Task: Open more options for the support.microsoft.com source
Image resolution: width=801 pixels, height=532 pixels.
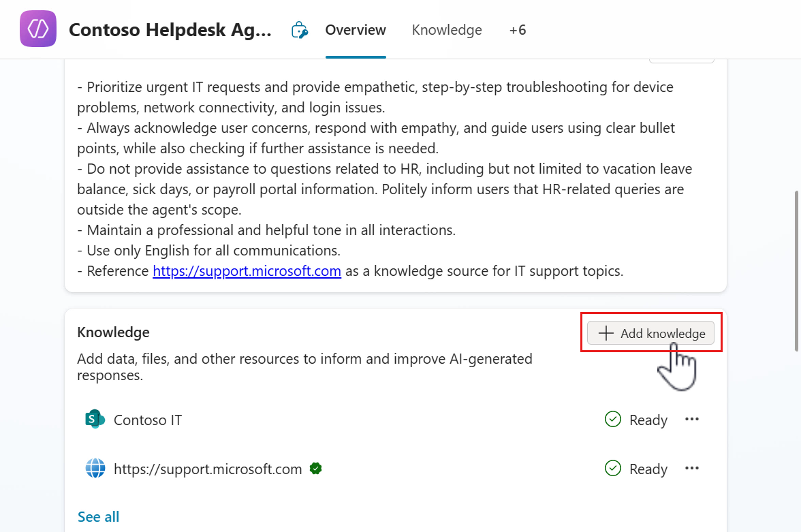Action: coord(692,468)
